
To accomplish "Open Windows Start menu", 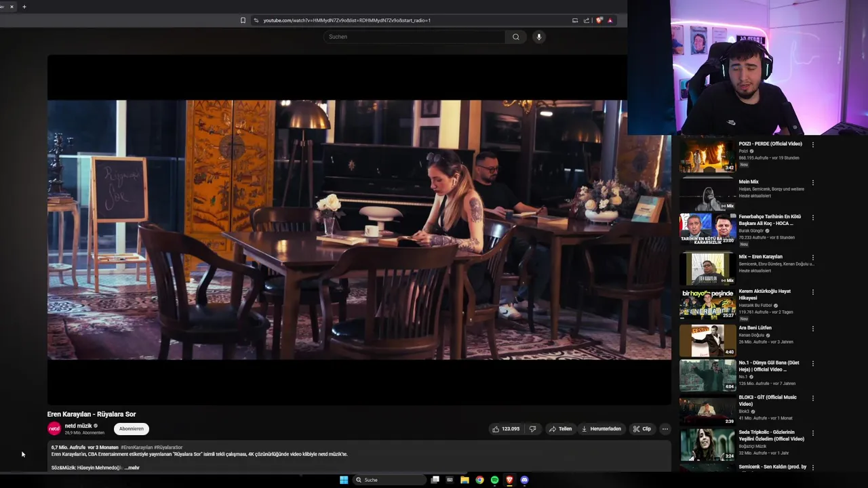I will pos(344,480).
